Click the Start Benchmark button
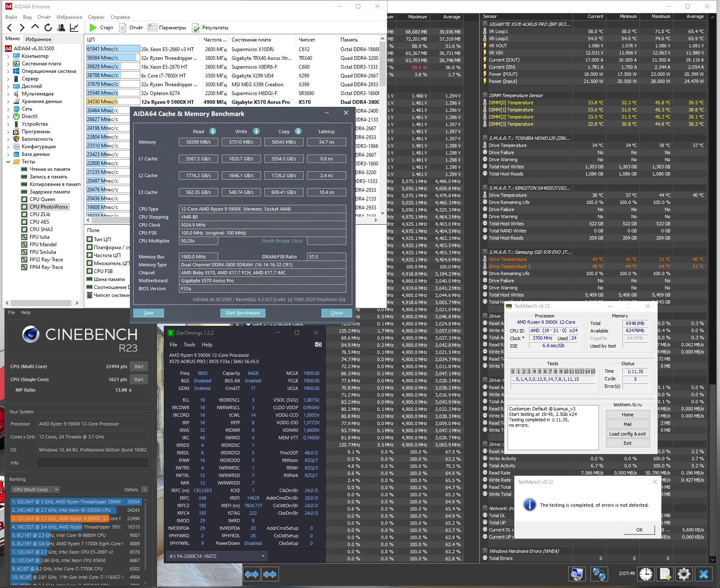 243,313
